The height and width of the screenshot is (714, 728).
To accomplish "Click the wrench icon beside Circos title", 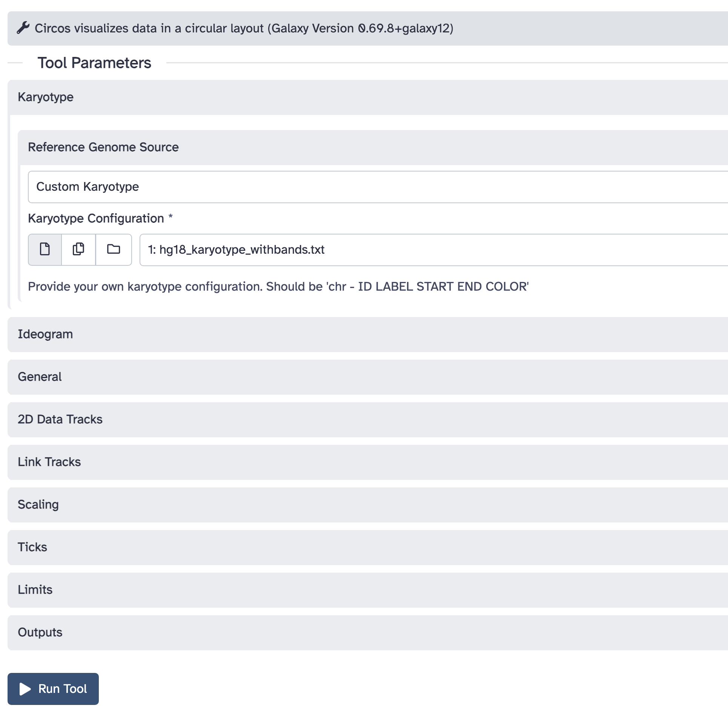I will click(23, 28).
